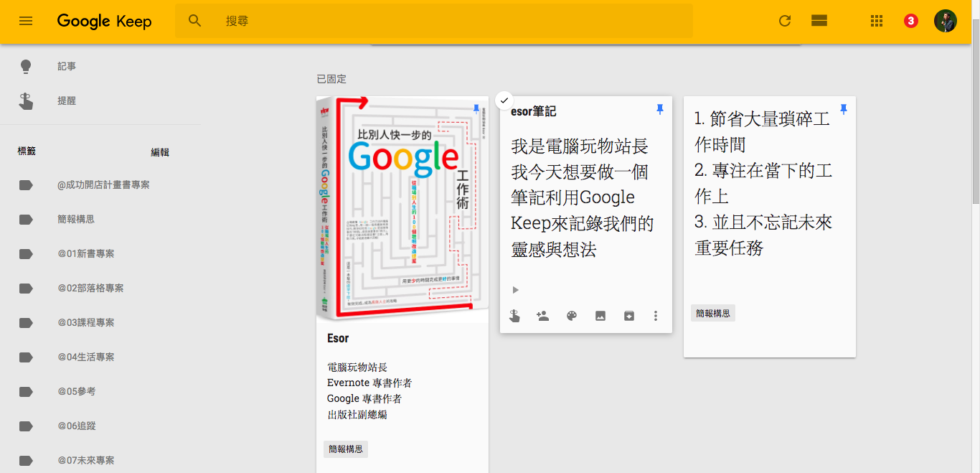Unpin the esor筆記 note

[660, 109]
